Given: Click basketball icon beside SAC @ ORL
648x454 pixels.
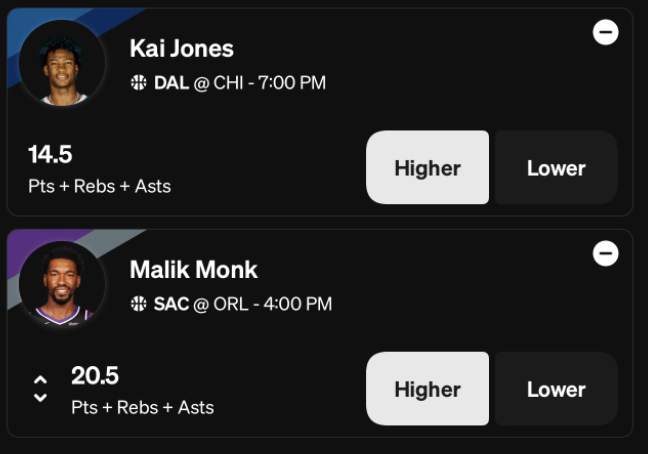Looking at the screenshot, I should point(138,304).
